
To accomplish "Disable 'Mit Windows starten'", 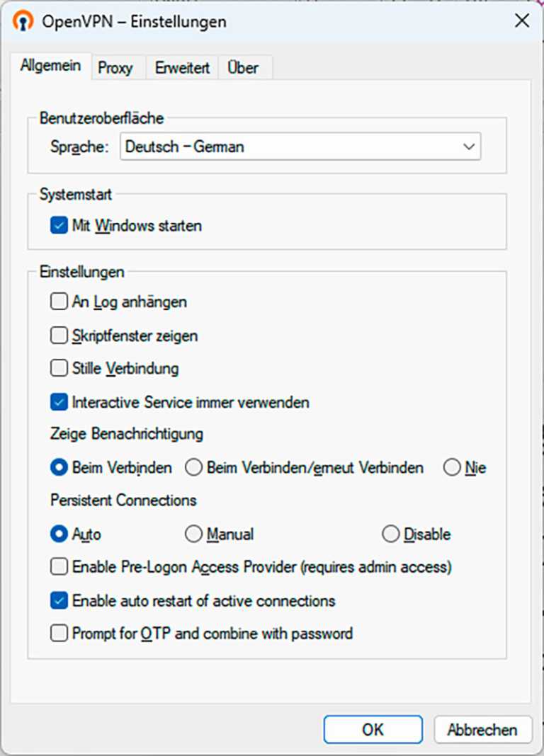I will pos(59,226).
